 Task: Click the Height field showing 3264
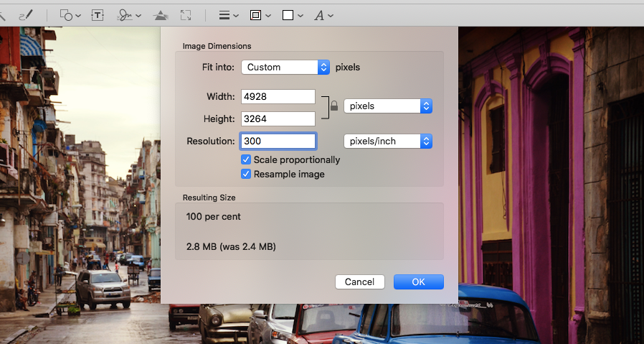click(278, 118)
